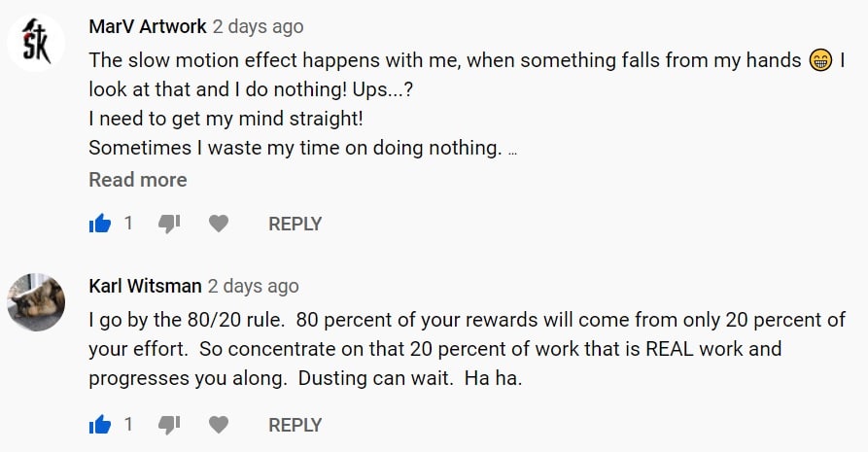The image size is (868, 452).
Task: Heart MarV Artwork's comment
Action: coord(219,225)
